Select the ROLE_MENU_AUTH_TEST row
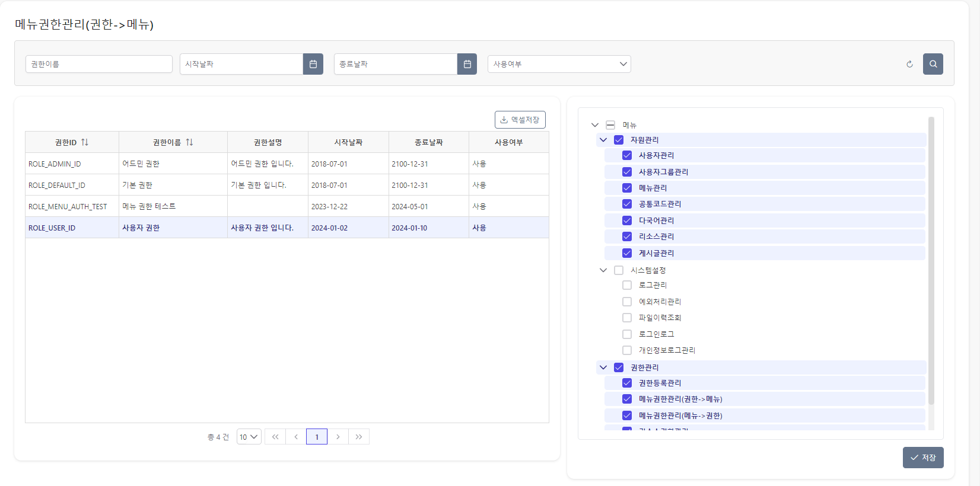Screen dimensions: 980x486 pos(287,206)
